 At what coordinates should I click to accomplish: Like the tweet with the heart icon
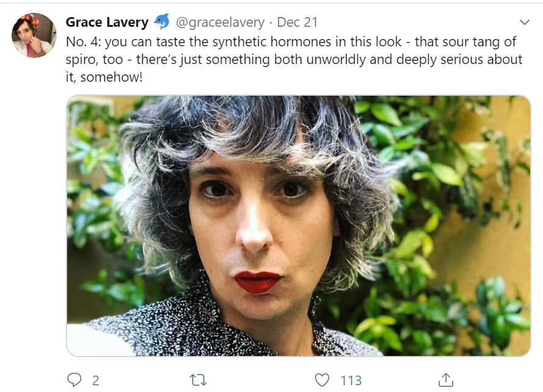pos(322,380)
